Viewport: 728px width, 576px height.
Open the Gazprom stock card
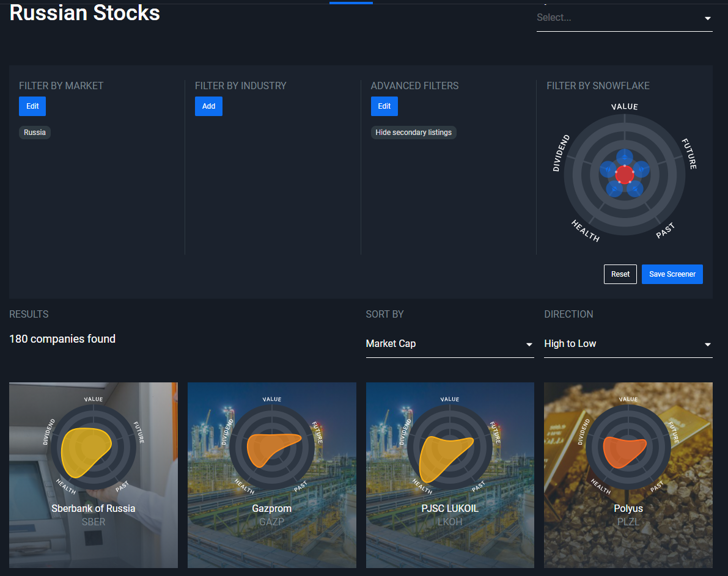coord(271,475)
